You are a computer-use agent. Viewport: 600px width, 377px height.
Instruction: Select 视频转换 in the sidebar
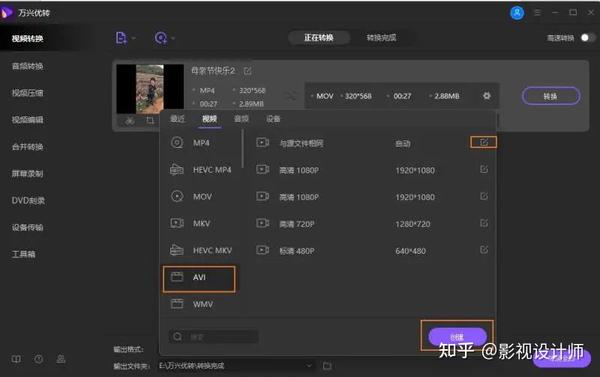pos(28,39)
